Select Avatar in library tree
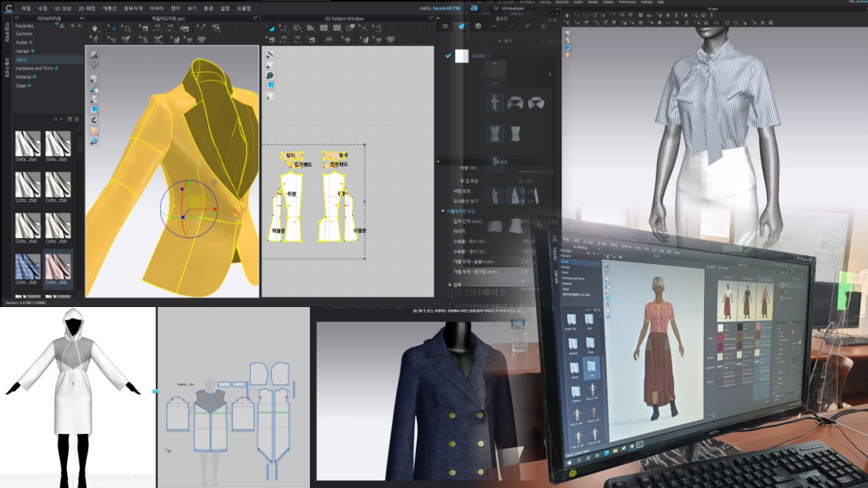 click(x=22, y=42)
